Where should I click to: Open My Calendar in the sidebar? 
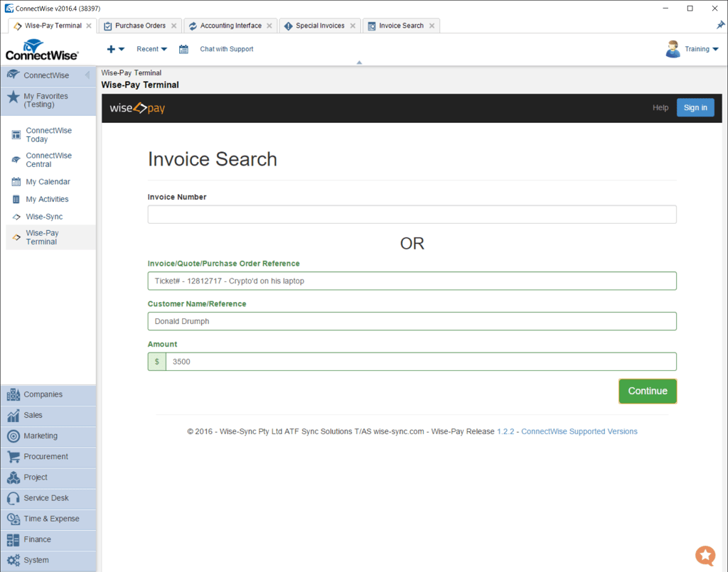pyautogui.click(x=48, y=182)
